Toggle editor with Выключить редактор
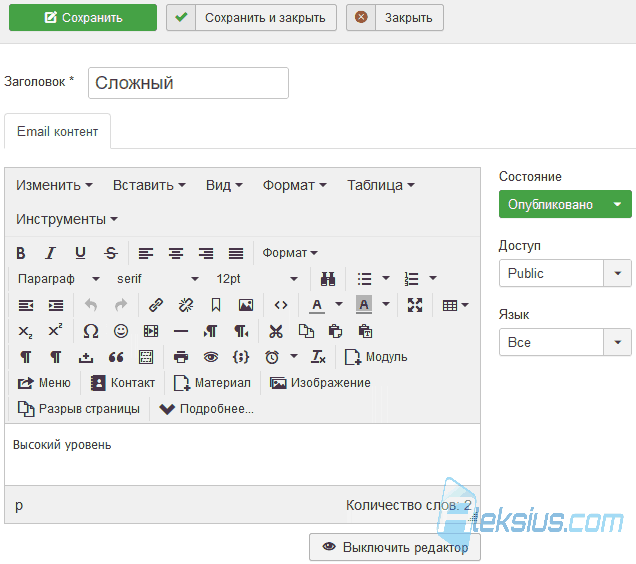Image resolution: width=636 pixels, height=564 pixels. pyautogui.click(x=395, y=547)
